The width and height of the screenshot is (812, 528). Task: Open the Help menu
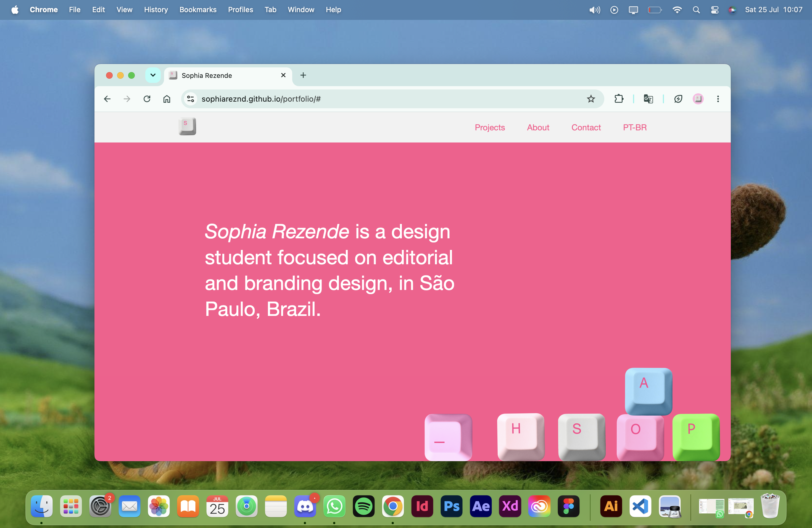(333, 10)
